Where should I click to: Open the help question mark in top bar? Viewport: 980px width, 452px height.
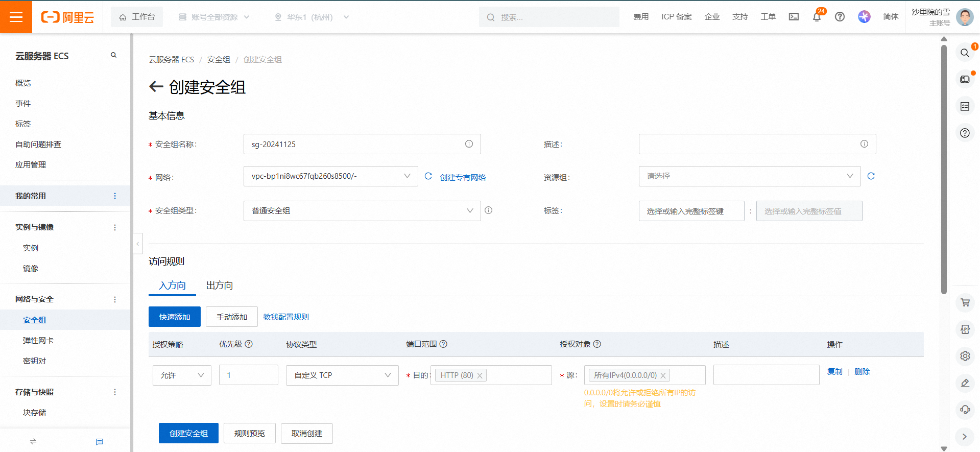coord(840,17)
